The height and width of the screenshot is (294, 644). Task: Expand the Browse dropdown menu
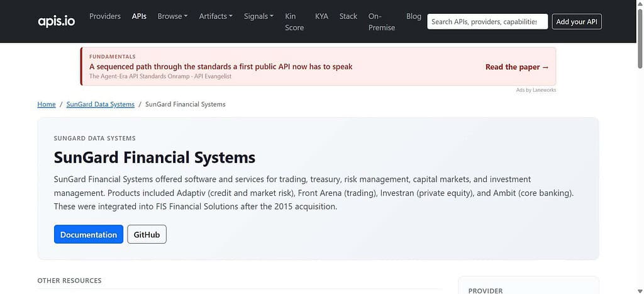pos(172,16)
